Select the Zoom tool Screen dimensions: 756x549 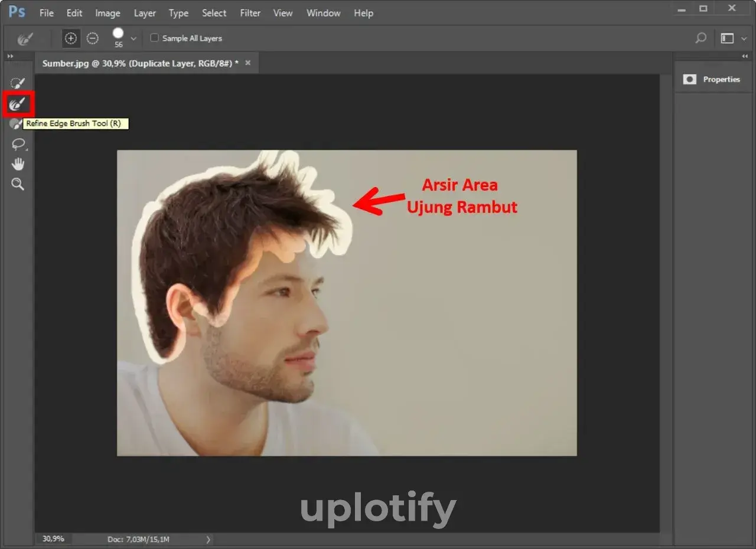click(x=18, y=184)
